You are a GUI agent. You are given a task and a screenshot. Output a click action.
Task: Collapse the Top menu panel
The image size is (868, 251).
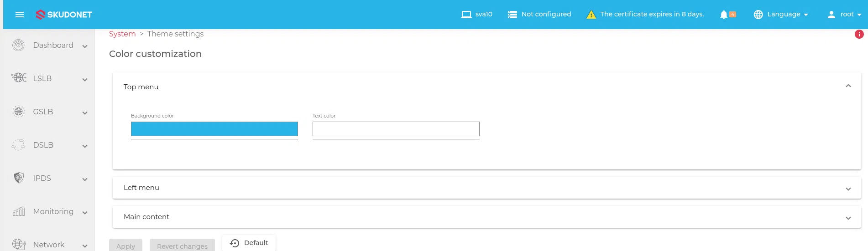point(848,86)
